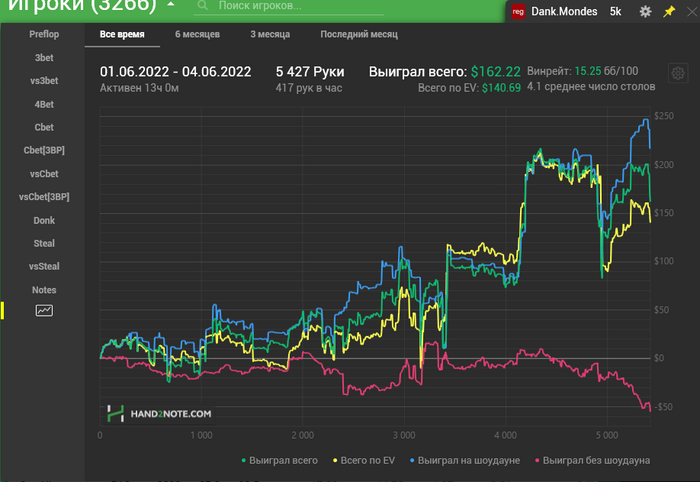Click the 15.25 winrate value
This screenshot has width=700, height=482.
588,71
